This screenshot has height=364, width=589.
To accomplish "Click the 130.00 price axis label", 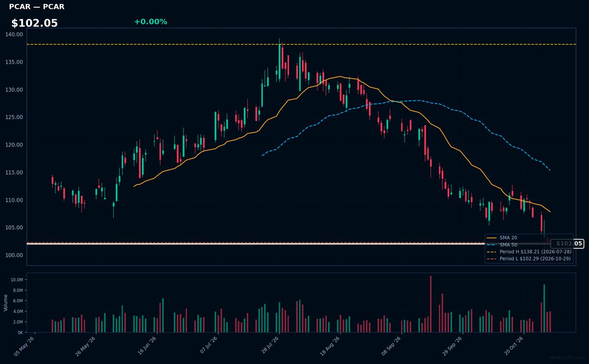I will pyautogui.click(x=15, y=90).
